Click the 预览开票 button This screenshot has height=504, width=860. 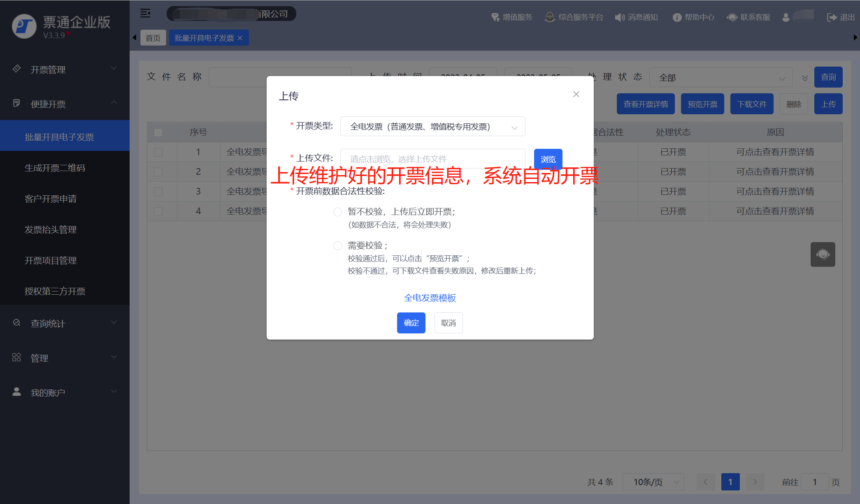tap(702, 104)
